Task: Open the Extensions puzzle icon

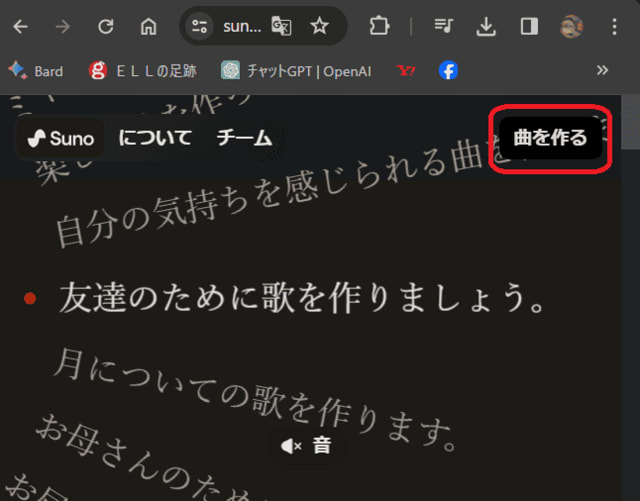Action: [379, 27]
